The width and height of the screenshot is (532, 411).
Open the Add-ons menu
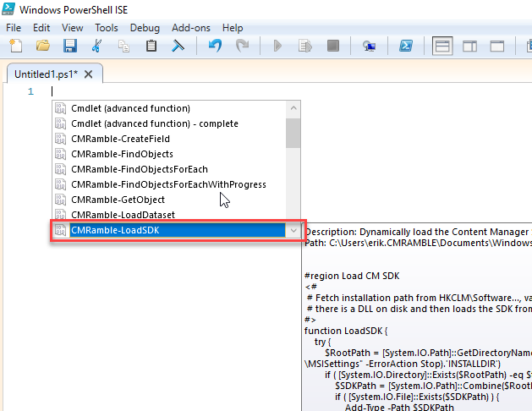pos(191,28)
